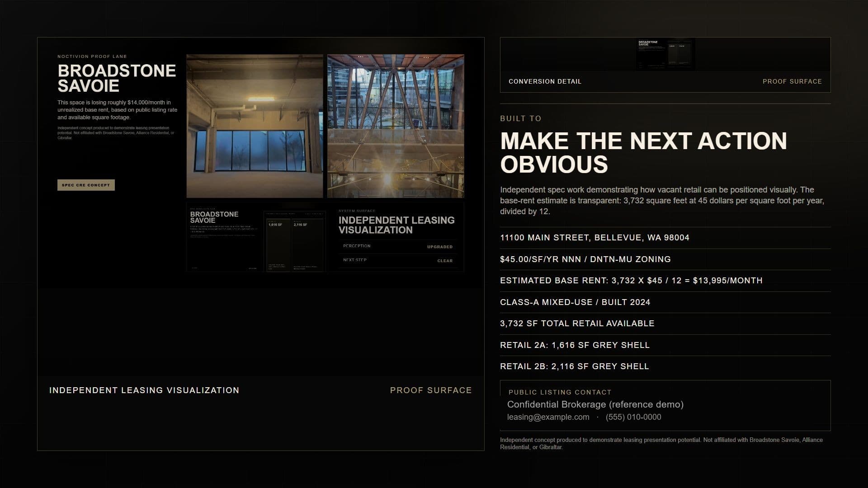Click PROOF SURFACE beside the left panel footer caption
The image size is (868, 488).
coord(431,390)
